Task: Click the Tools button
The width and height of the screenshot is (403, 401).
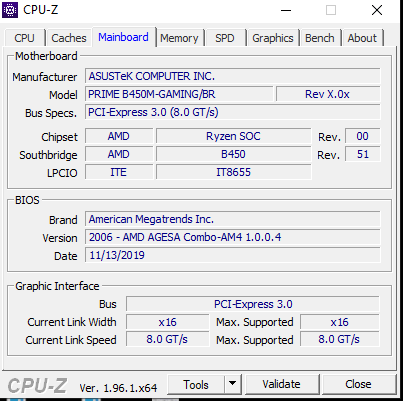Action: 196,384
